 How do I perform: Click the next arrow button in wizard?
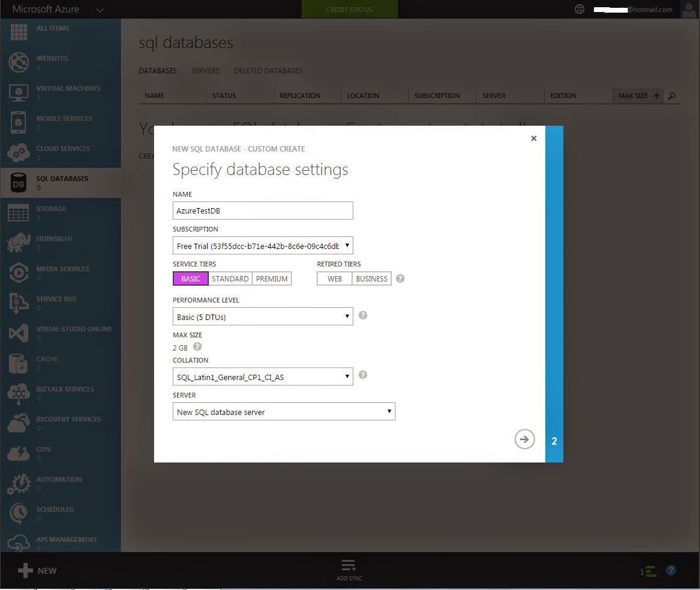(x=525, y=439)
